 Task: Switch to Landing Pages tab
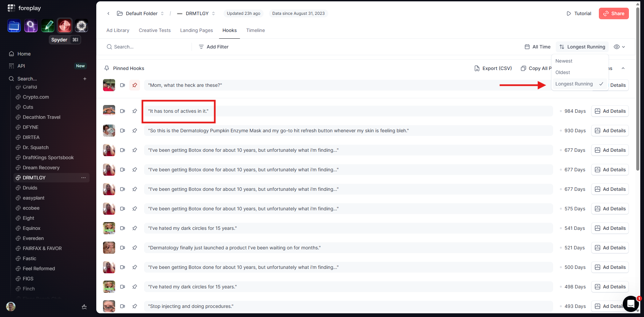pyautogui.click(x=197, y=30)
